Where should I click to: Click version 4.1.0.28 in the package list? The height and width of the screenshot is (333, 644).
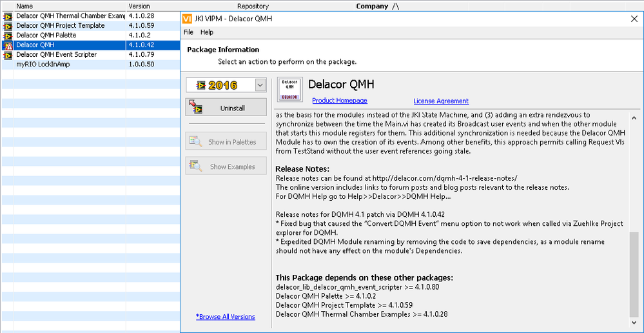coord(141,16)
